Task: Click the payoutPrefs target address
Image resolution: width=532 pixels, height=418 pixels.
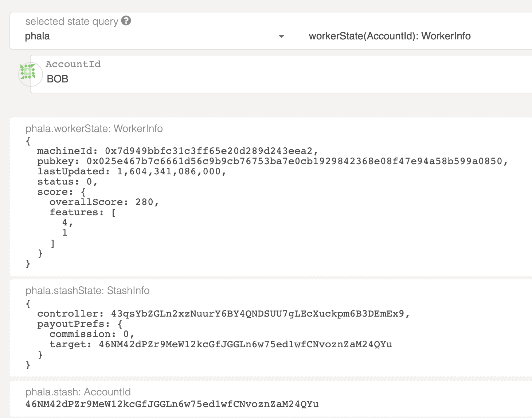Action: (245, 344)
